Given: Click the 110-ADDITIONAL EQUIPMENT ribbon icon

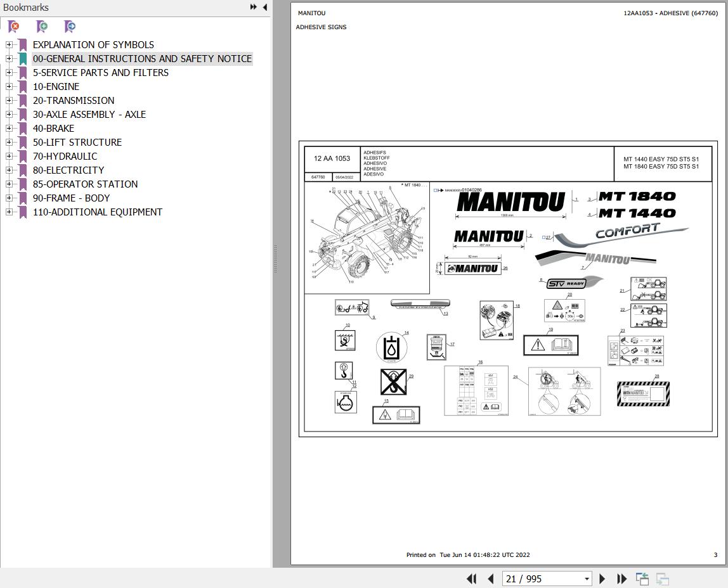Looking at the screenshot, I should click(x=23, y=212).
